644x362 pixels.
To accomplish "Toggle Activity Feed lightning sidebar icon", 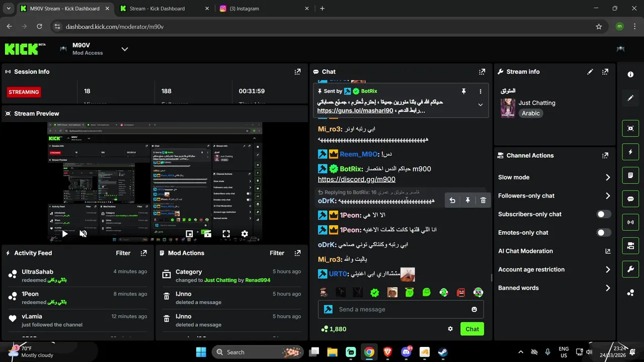I will [630, 152].
